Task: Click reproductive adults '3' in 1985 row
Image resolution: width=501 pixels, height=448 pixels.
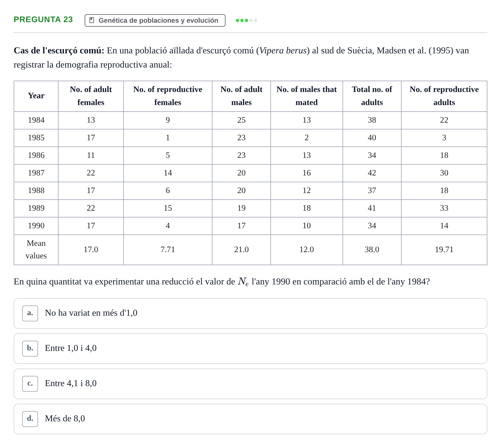Action: (x=444, y=138)
